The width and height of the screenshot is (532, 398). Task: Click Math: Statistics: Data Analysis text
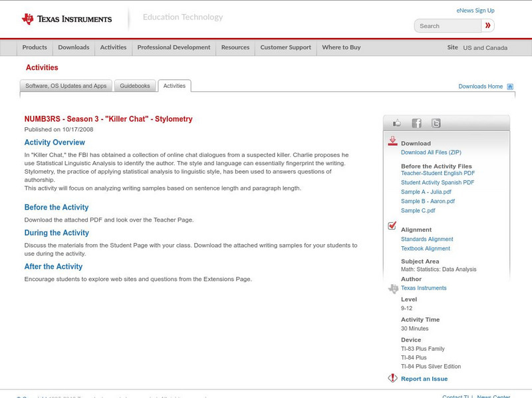[439, 270]
